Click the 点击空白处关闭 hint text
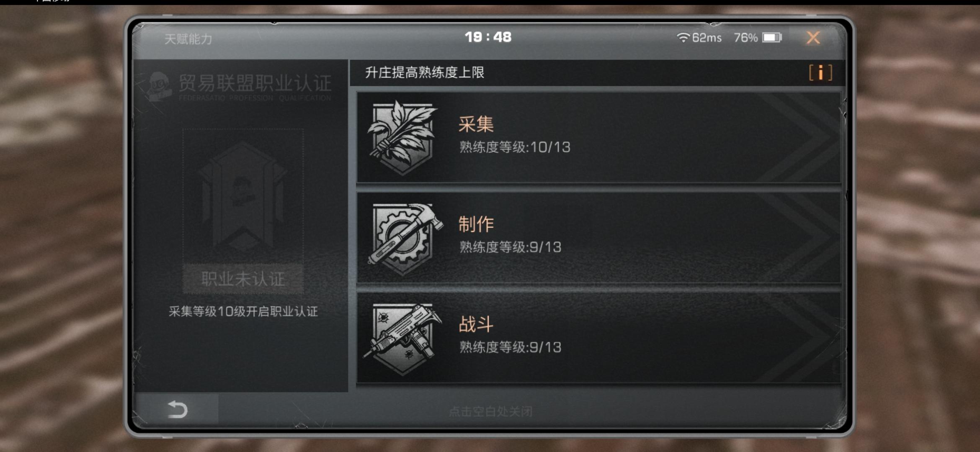 pos(490,411)
